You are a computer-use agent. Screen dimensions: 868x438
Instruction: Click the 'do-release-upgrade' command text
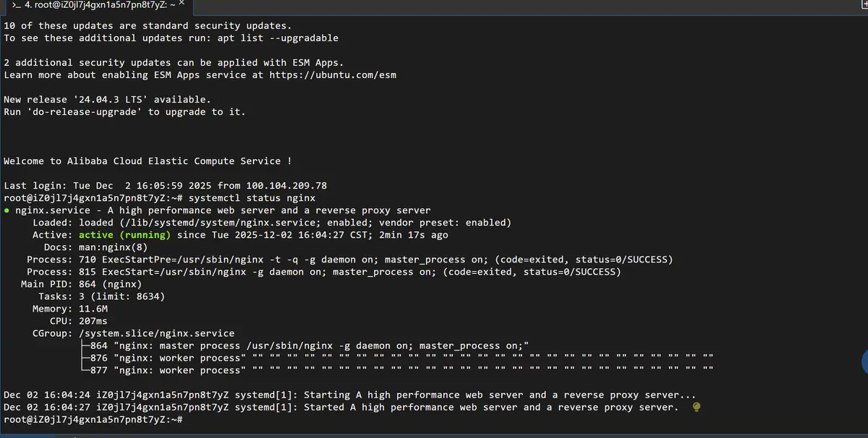tap(82, 111)
